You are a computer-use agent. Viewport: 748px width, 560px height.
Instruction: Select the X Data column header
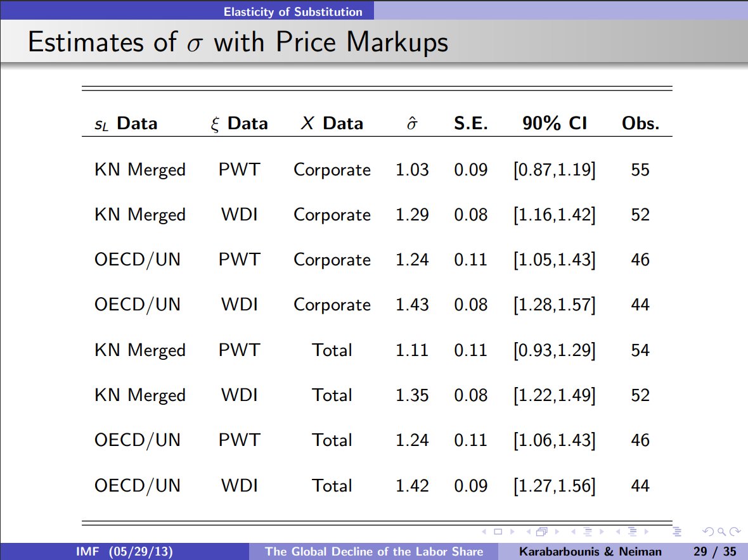(x=332, y=124)
